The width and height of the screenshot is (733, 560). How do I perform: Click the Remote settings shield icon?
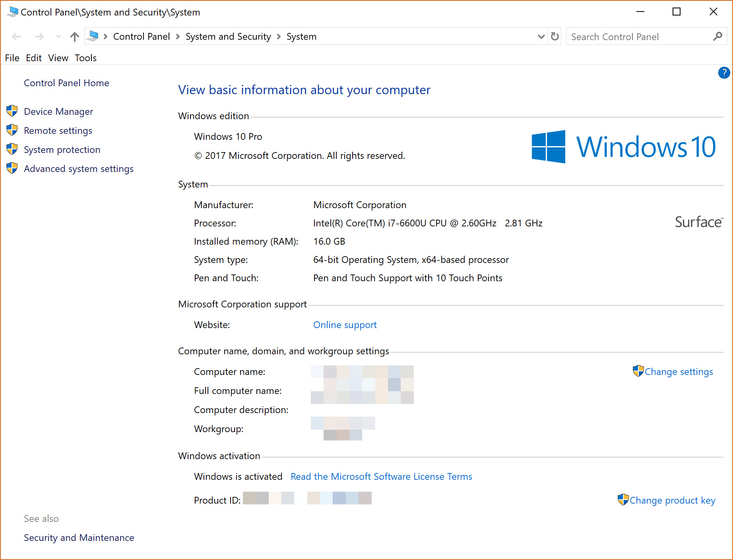coord(12,130)
